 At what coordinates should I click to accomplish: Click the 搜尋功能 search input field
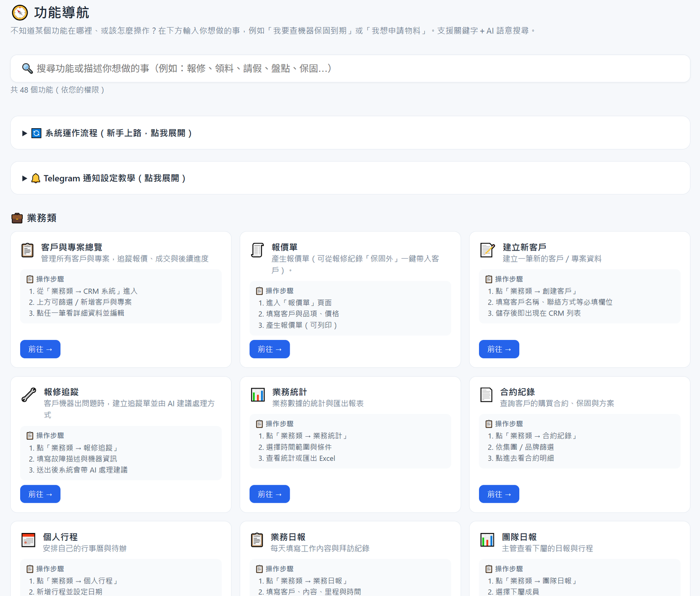point(350,68)
